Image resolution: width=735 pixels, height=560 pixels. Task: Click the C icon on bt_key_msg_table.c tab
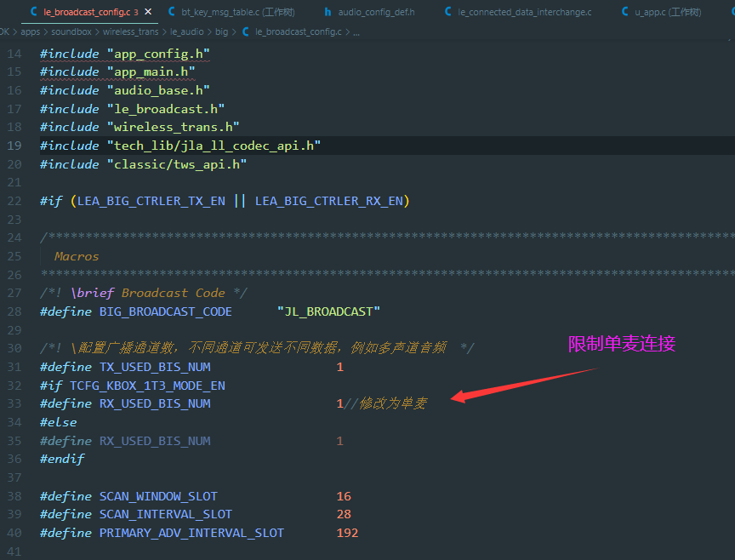[x=172, y=12]
